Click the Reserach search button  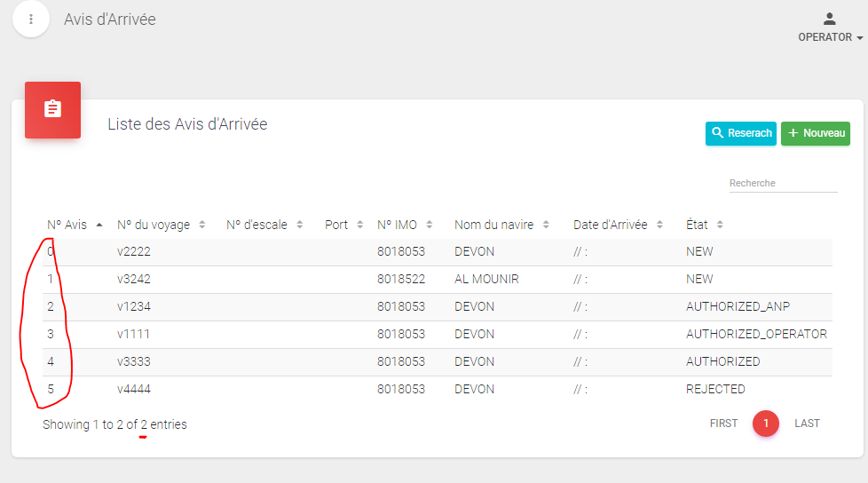(741, 133)
